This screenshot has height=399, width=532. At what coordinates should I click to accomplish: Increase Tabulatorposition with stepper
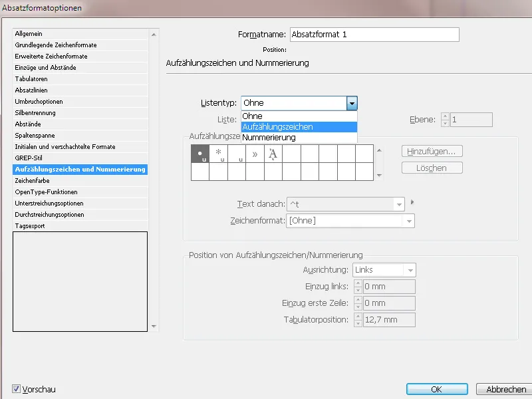click(x=358, y=317)
